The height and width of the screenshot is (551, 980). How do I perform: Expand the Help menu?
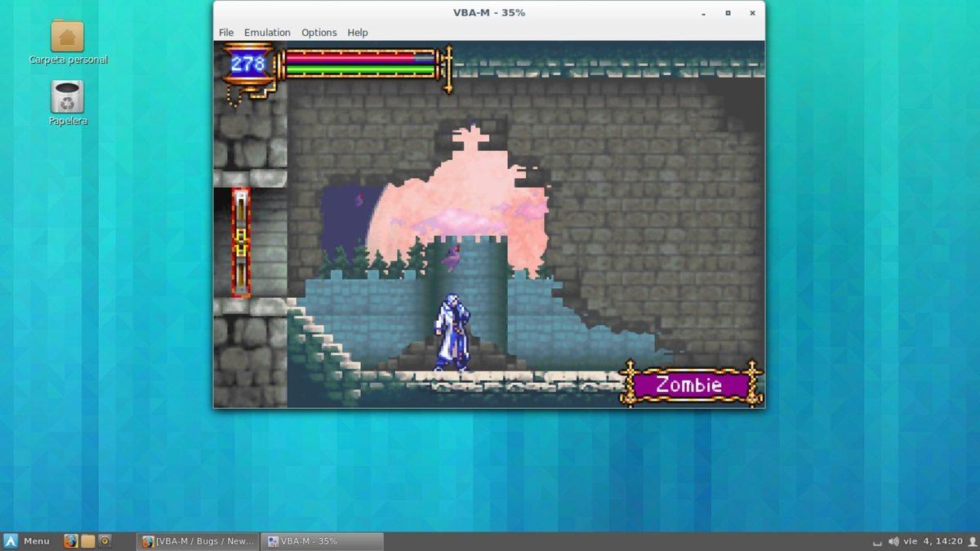(x=358, y=33)
